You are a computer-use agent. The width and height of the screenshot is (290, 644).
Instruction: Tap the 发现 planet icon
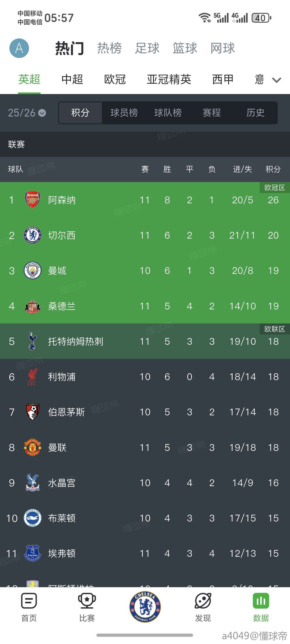(x=203, y=601)
